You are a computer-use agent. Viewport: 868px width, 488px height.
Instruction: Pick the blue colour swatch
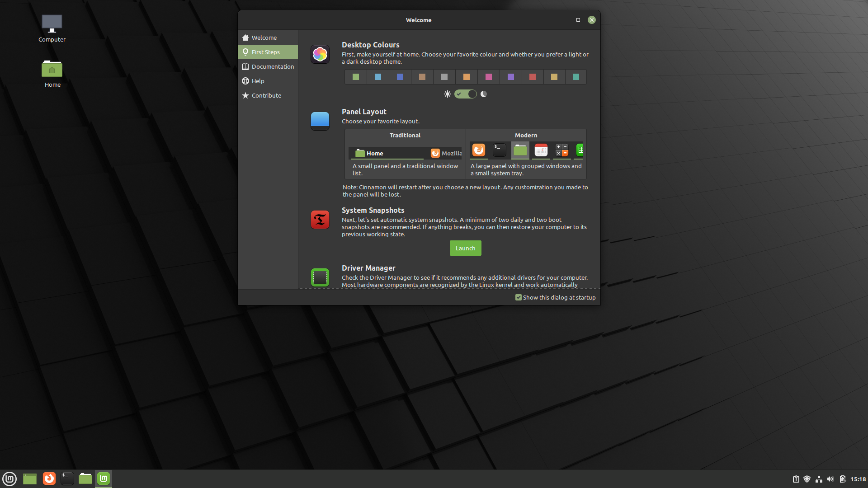(x=400, y=77)
